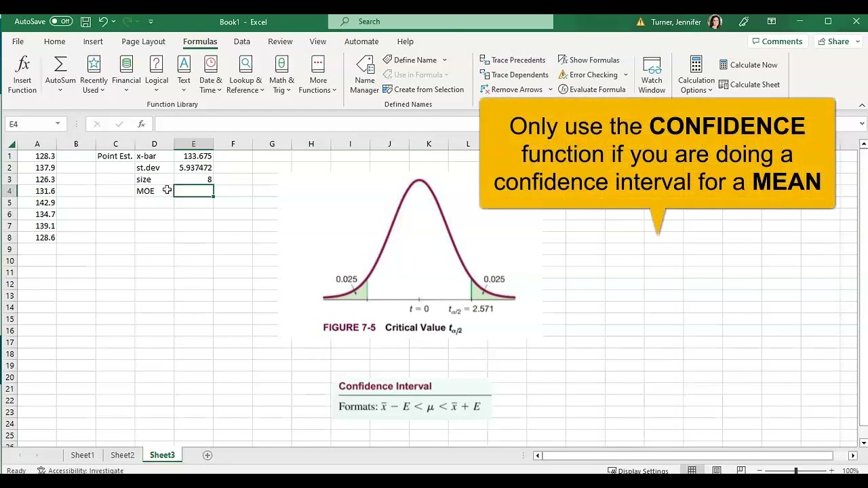
Task: Click the horizontal scrollbar right arrow
Action: point(853,455)
